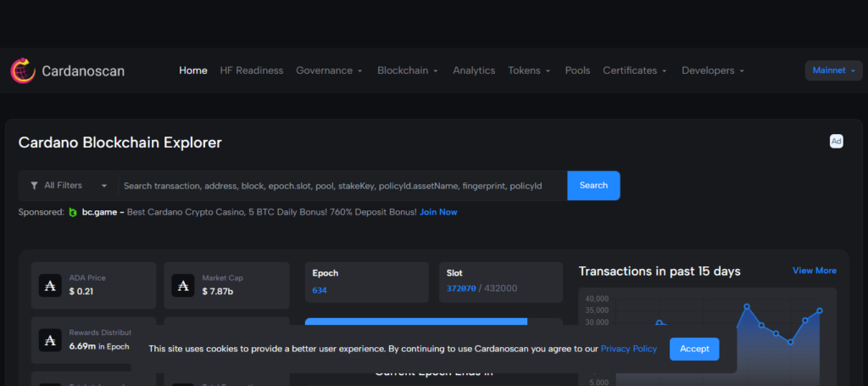Open the All Filters dropdown
The height and width of the screenshot is (386, 868).
coord(69,186)
